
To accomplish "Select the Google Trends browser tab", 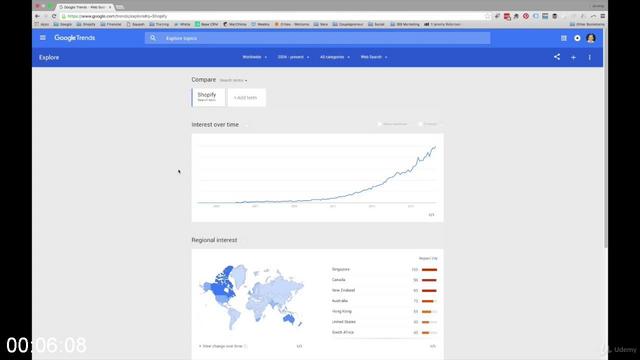I will coord(84,7).
